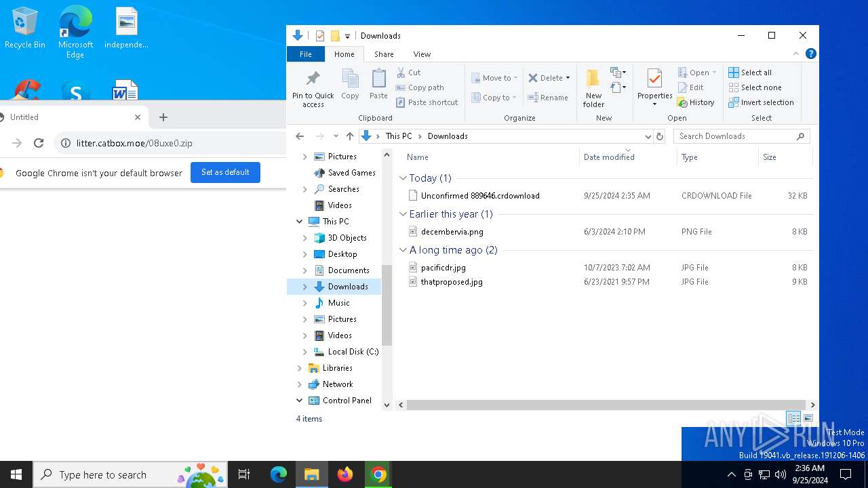
Task: Collapse the Earlier this year group
Action: (403, 214)
